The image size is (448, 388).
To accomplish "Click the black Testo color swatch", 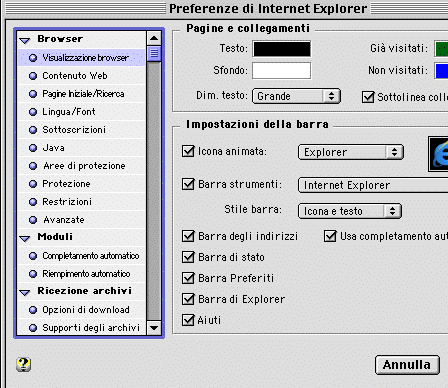I will coord(282,49).
